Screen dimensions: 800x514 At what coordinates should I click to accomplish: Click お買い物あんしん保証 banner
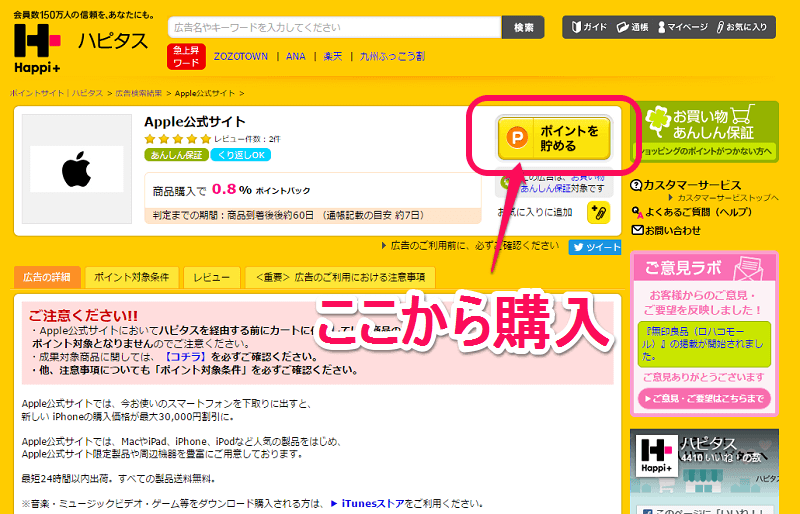705,132
